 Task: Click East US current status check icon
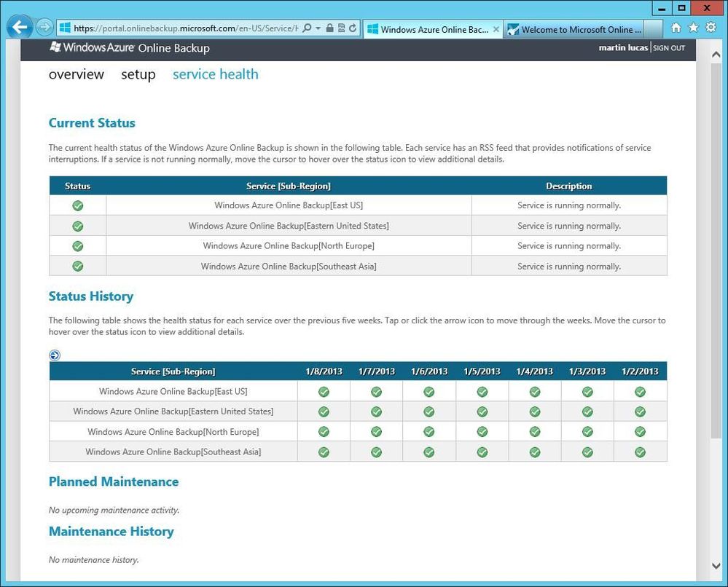tap(77, 205)
